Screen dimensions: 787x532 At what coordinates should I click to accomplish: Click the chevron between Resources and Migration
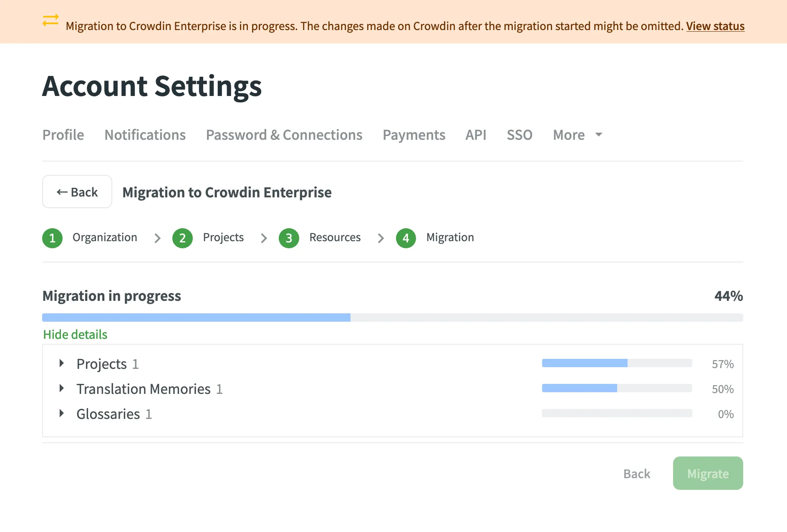(381, 238)
